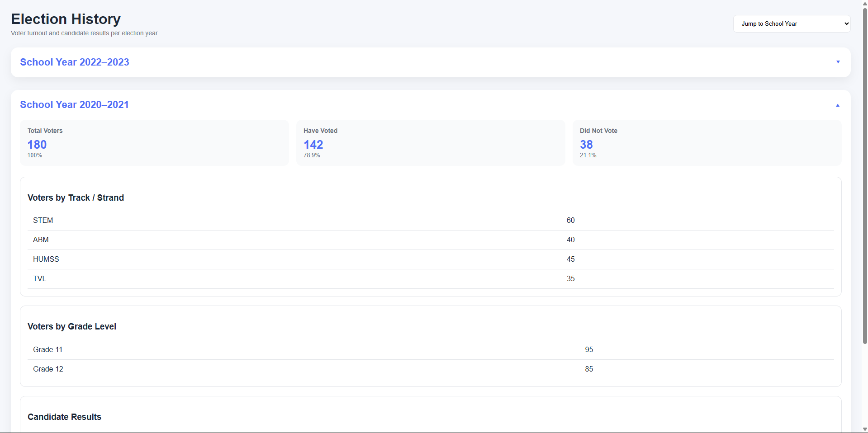Click the Candidate Results heading
868x433 pixels.
point(64,417)
